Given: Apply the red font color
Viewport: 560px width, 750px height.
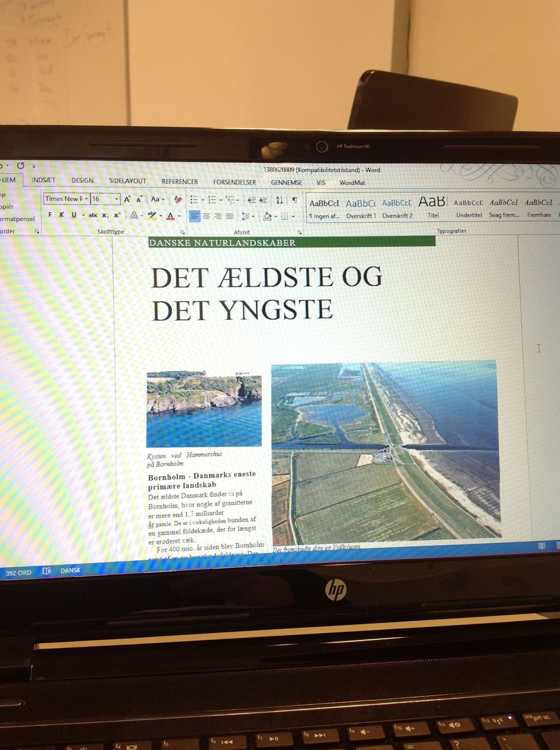Looking at the screenshot, I should point(170,215).
